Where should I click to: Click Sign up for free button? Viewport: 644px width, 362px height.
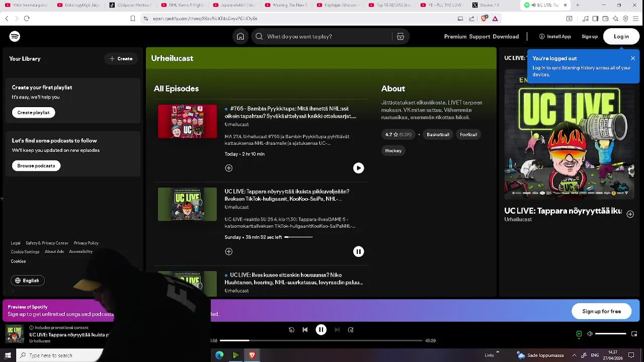coord(602,311)
